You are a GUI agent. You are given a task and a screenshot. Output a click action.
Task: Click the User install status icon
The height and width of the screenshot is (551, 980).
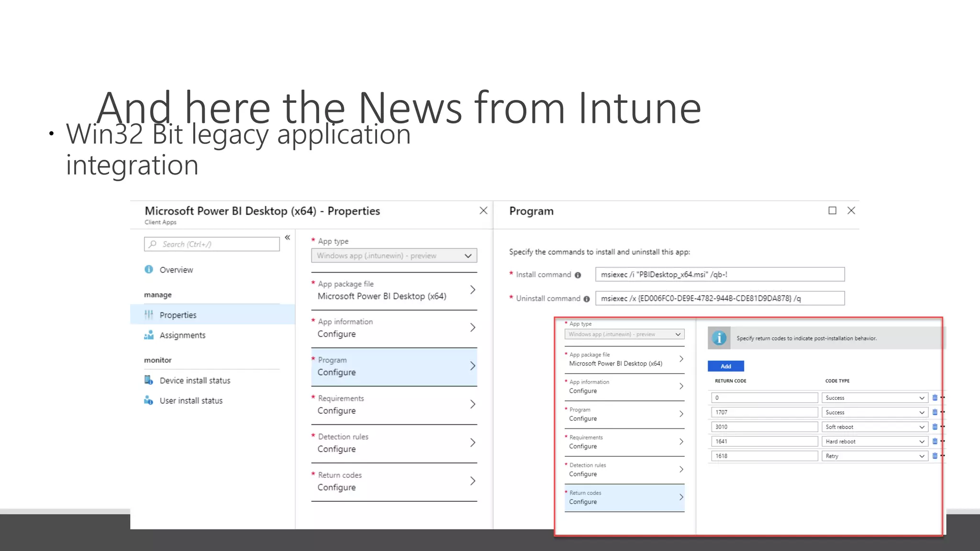[149, 400]
